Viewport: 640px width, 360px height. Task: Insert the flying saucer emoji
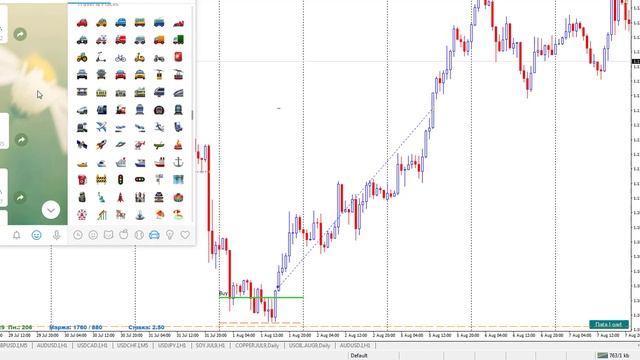click(120, 144)
